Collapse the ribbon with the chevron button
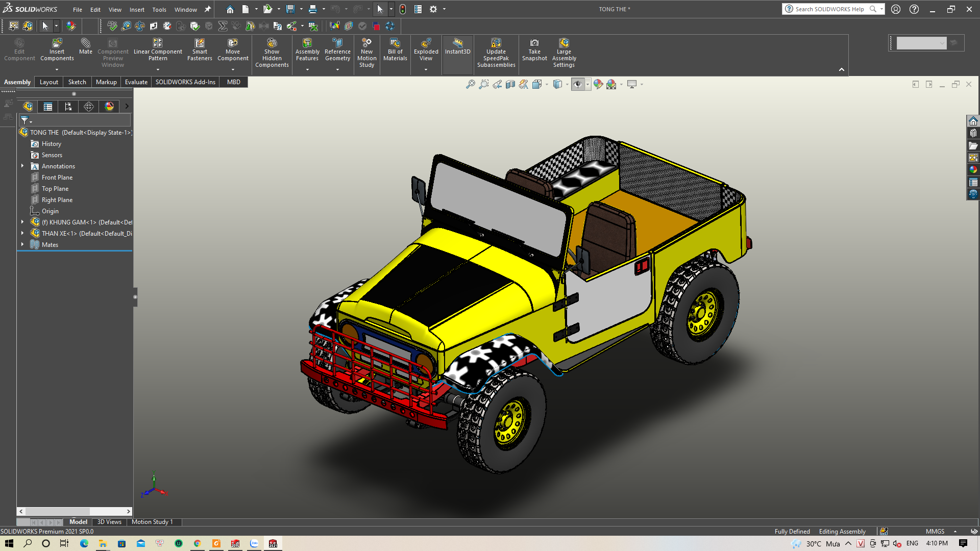This screenshot has height=551, width=980. click(x=841, y=70)
